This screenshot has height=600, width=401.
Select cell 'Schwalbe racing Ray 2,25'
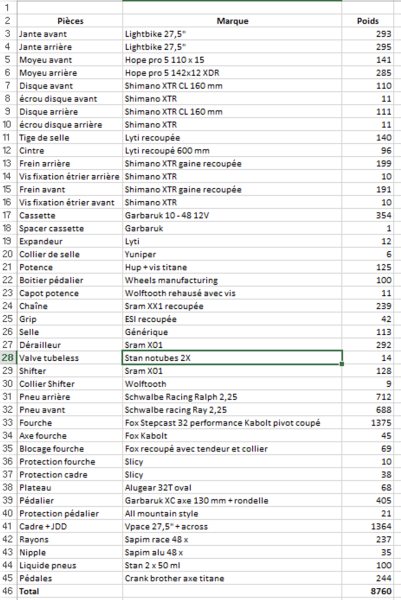point(232,410)
